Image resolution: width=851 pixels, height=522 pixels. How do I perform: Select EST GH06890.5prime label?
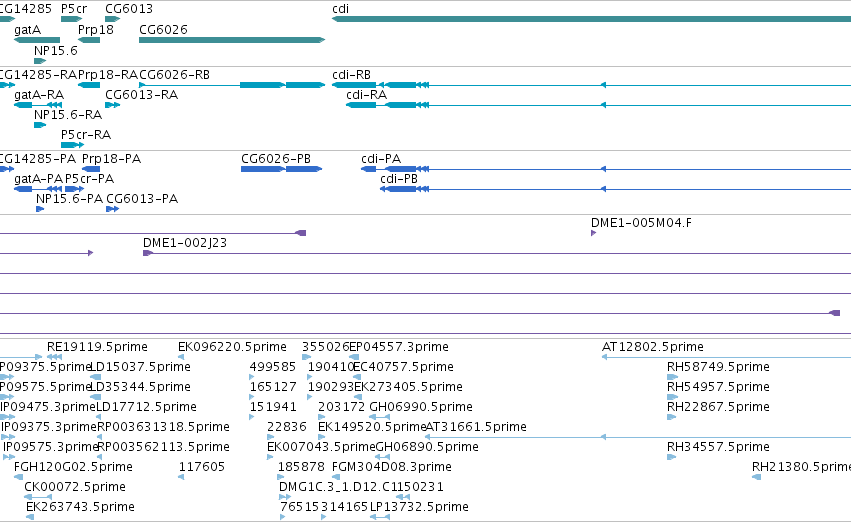[427, 447]
